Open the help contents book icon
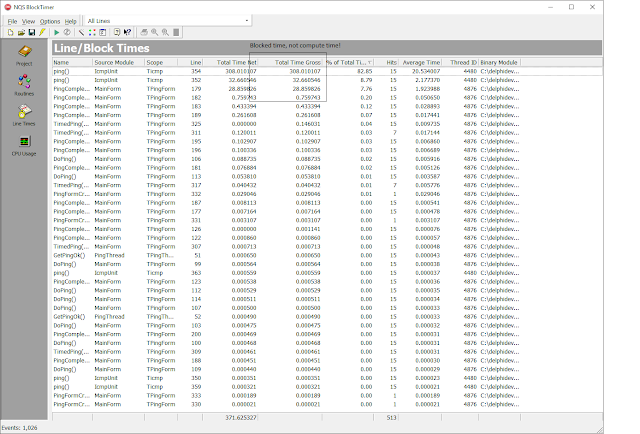Image resolution: width=640 pixels, height=434 pixels. [117, 32]
